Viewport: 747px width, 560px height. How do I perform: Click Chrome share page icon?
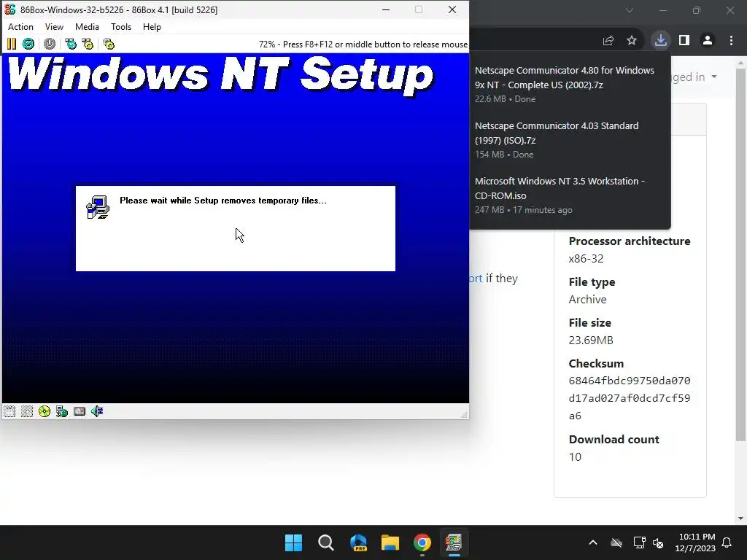pos(608,41)
